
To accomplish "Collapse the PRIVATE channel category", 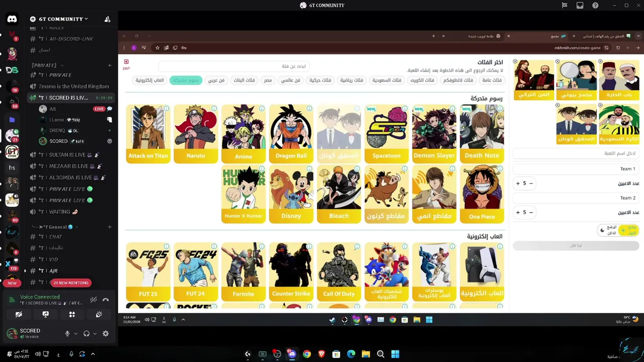I will pyautogui.click(x=48, y=65).
